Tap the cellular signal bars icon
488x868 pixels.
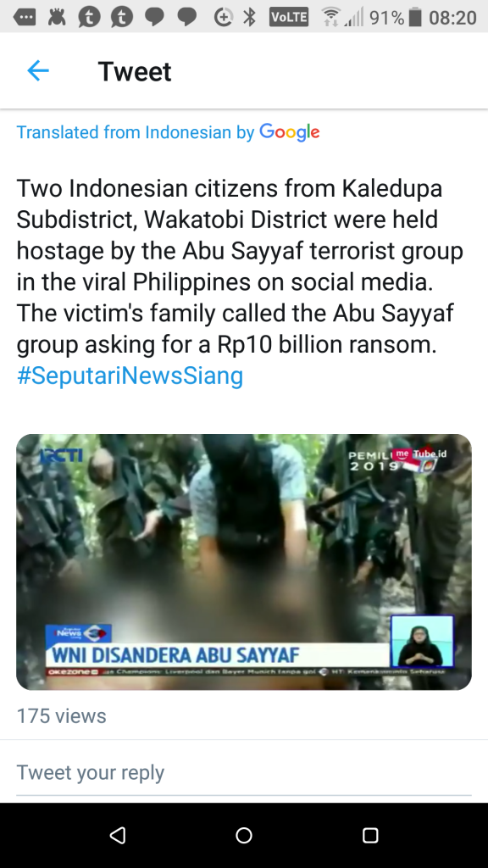coord(354,17)
